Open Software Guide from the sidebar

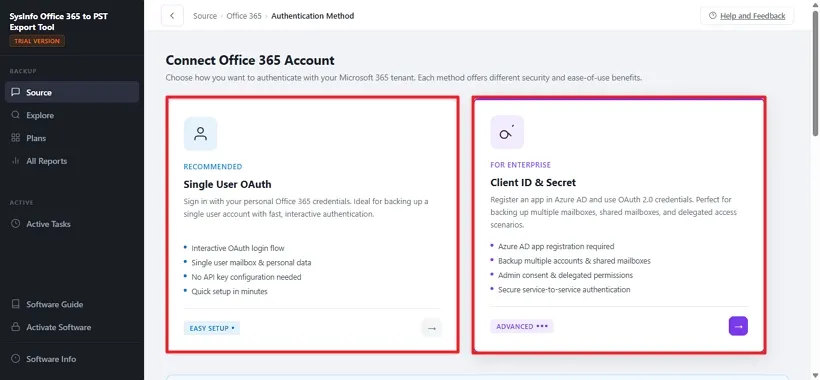pos(72,304)
